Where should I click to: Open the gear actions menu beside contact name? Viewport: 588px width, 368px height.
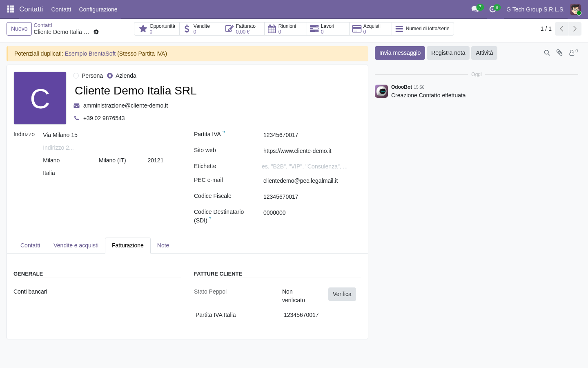click(x=96, y=32)
